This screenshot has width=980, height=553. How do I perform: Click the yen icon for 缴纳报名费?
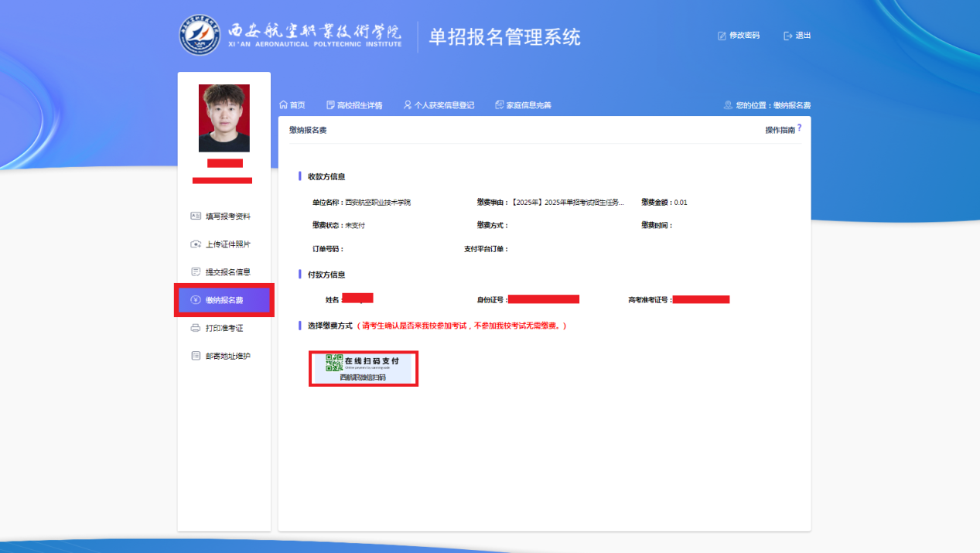(196, 300)
